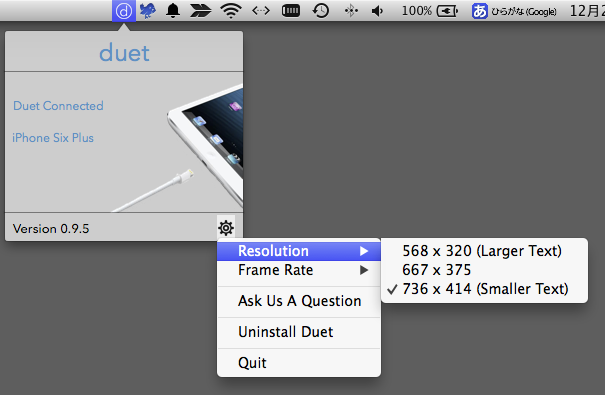Click the Bluetooth menu bar icon
The width and height of the screenshot is (605, 395).
click(x=351, y=11)
